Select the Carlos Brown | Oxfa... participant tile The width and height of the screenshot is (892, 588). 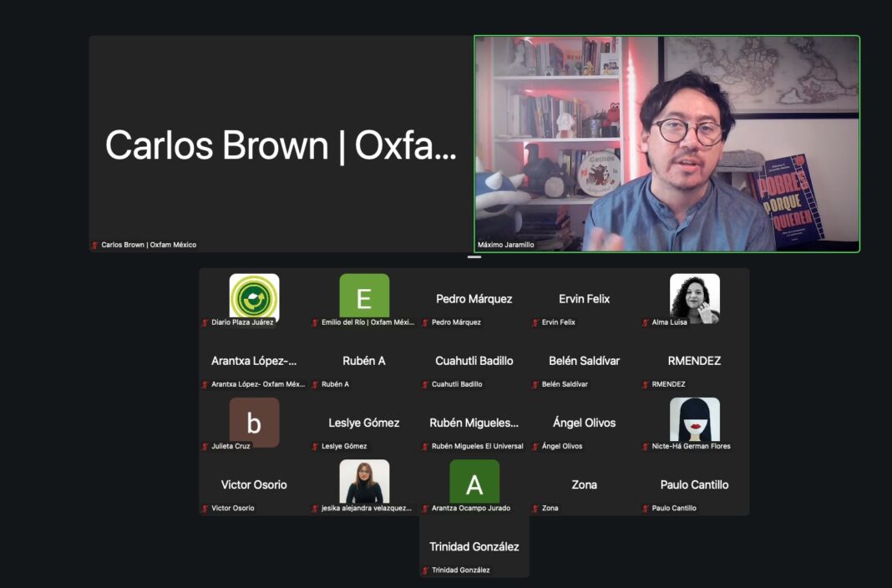click(x=281, y=144)
